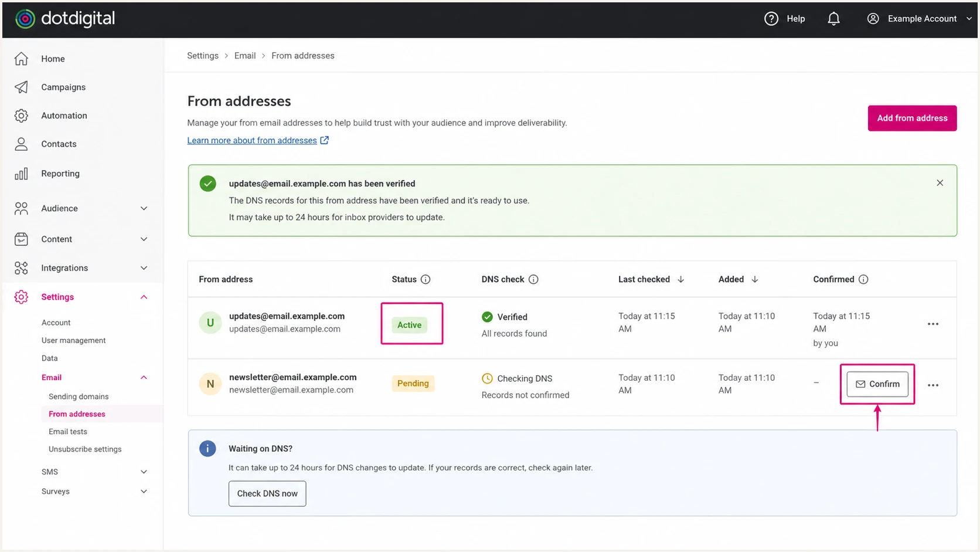
Task: Open User management settings
Action: [x=73, y=340]
